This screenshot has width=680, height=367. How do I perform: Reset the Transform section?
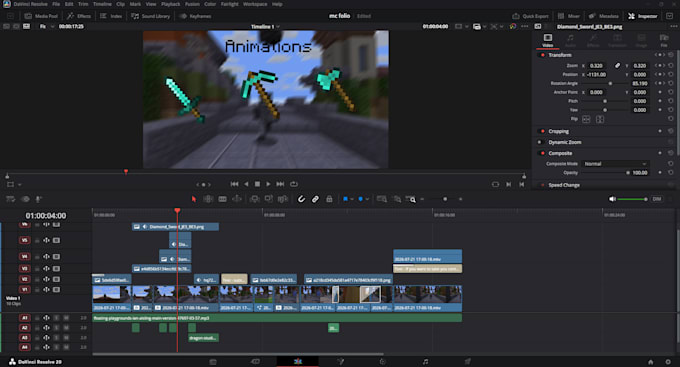670,55
